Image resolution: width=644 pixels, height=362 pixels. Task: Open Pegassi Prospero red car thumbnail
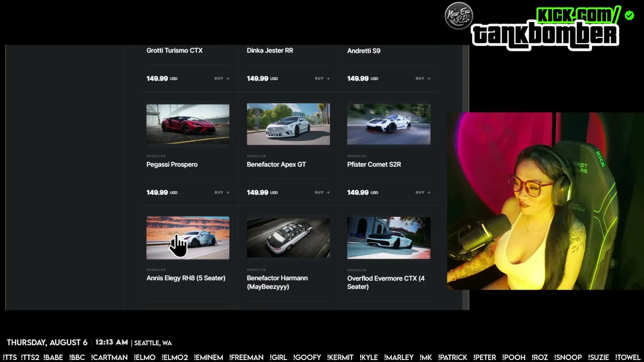[188, 124]
